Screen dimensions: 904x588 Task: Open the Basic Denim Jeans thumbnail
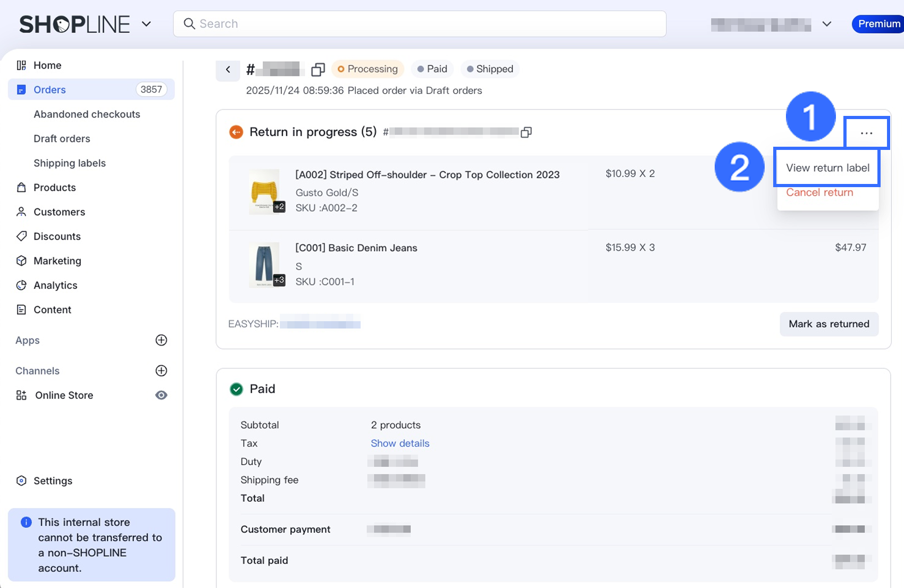click(x=264, y=264)
